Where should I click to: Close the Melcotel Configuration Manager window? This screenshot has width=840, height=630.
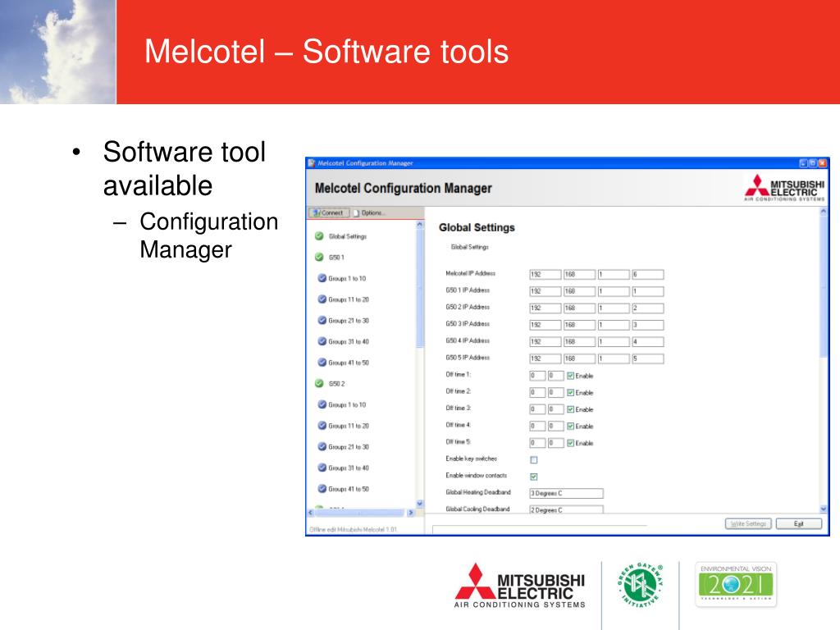[822, 163]
